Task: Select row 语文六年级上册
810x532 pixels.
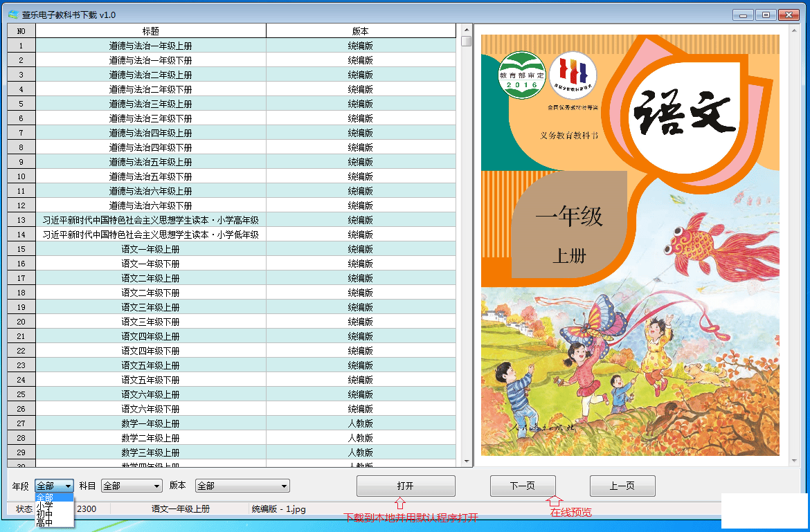Action: (231, 394)
